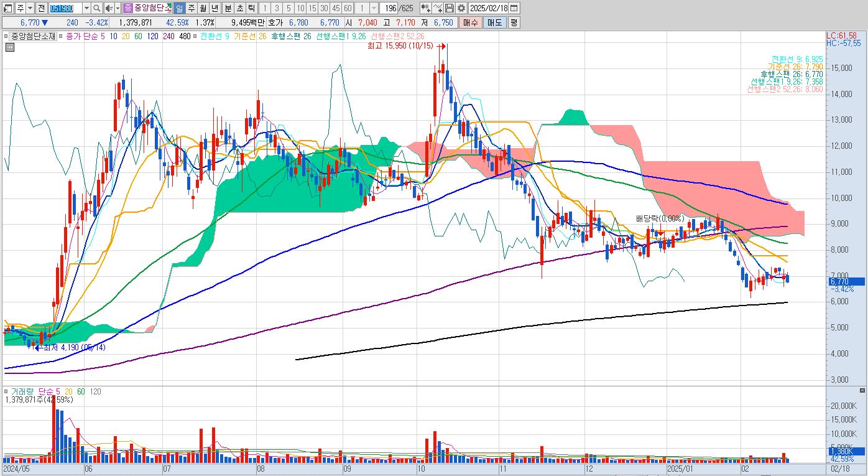Screen dimensions: 868x476
Task: Toggle the 주 weekly period button
Action: click(191, 8)
